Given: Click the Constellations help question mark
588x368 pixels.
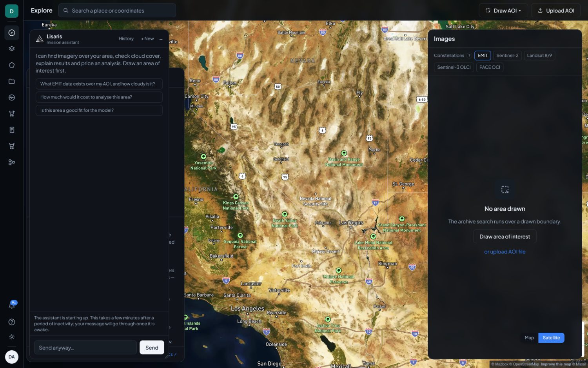Looking at the screenshot, I should point(469,56).
